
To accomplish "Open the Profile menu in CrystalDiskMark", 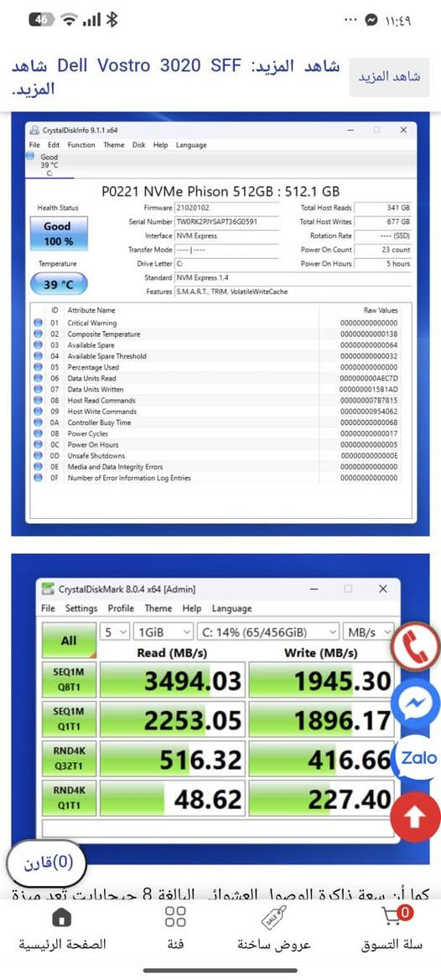I will click(121, 608).
